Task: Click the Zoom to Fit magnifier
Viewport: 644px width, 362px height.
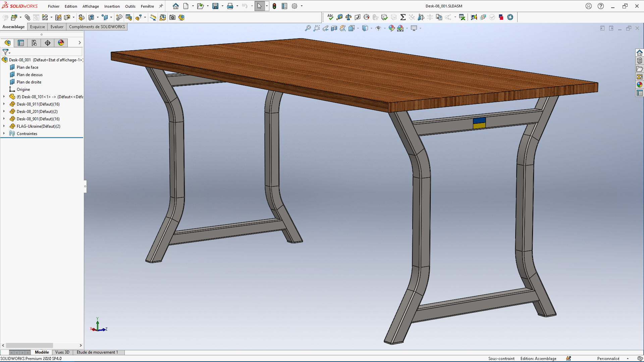Action: tap(308, 28)
